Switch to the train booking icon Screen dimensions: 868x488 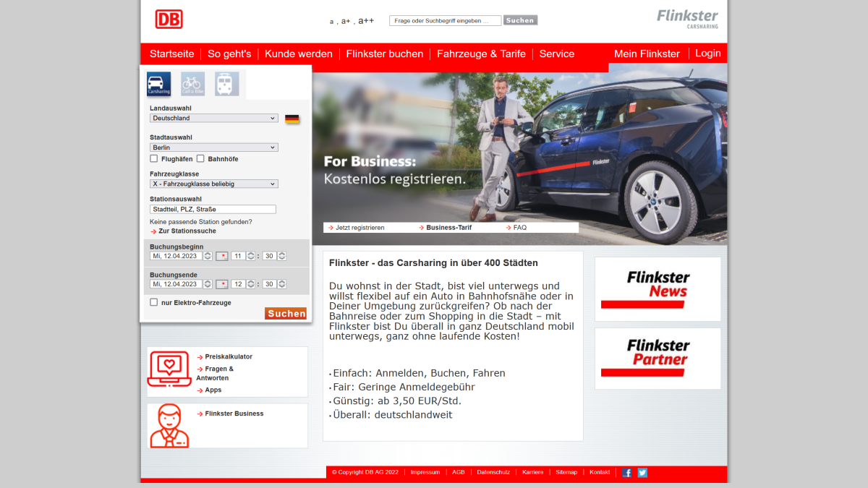tap(226, 84)
